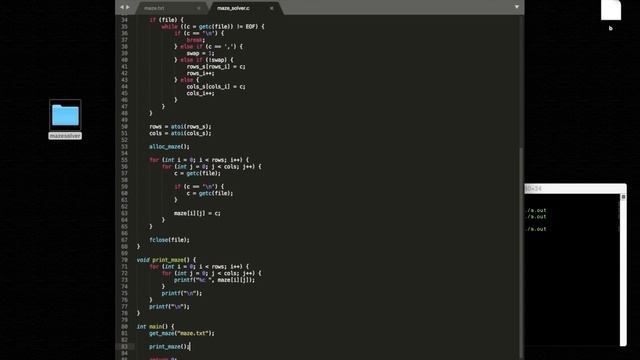Select the mazesolver folder on desktop
The image size is (640, 360).
coord(65,119)
